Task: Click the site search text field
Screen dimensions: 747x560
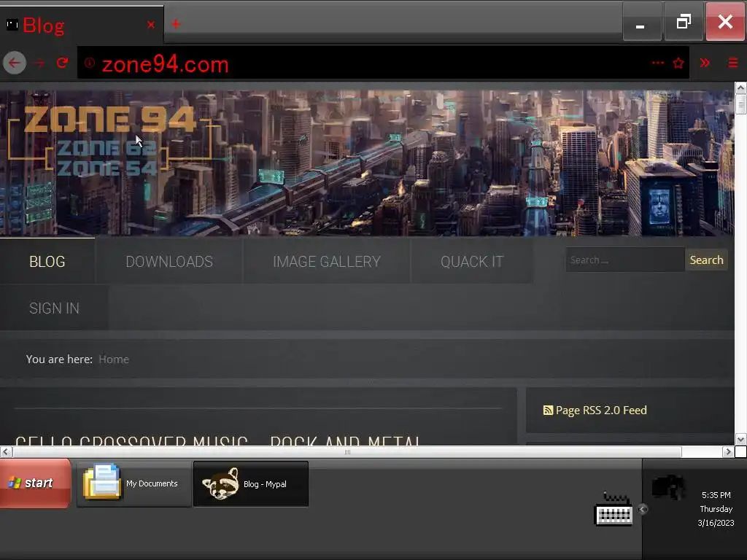Action: tap(625, 260)
